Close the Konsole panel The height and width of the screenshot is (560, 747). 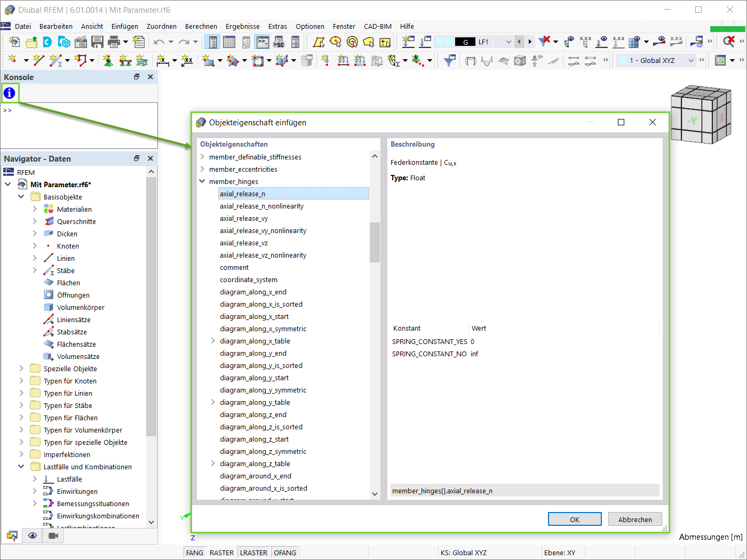click(150, 77)
